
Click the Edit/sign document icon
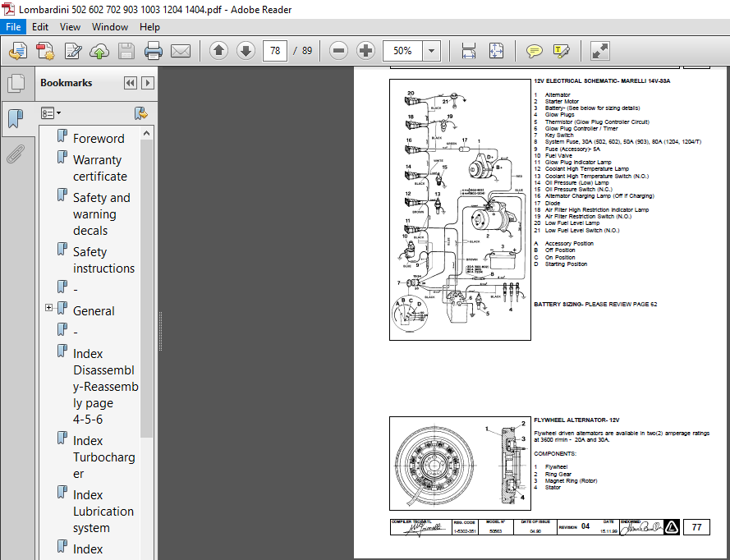point(72,51)
